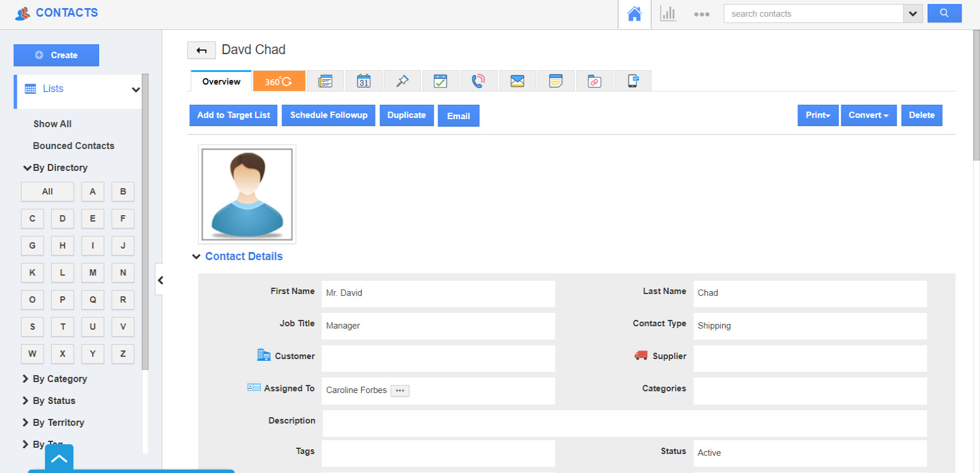The width and height of the screenshot is (980, 473).
Task: Switch to the Overview tab
Action: [x=221, y=81]
